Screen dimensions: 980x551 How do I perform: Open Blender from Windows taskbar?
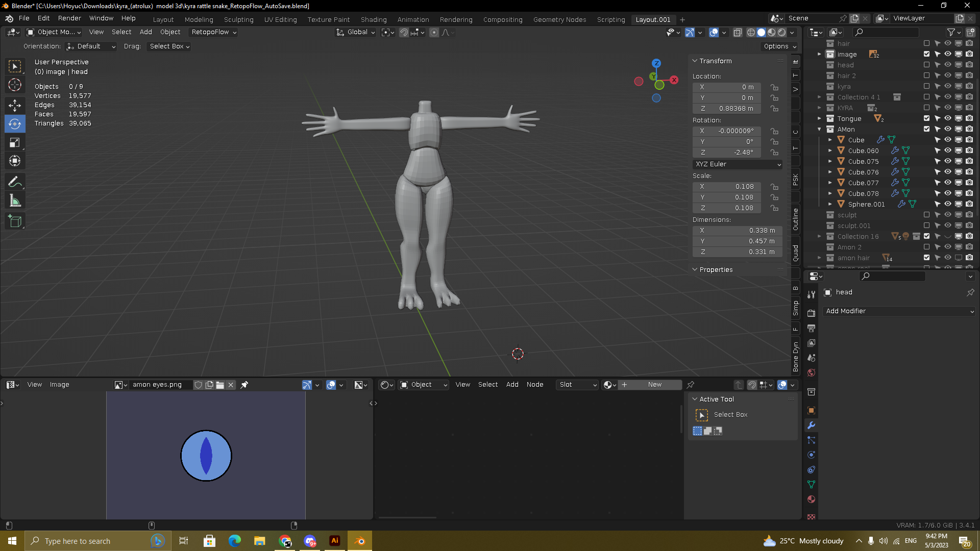pyautogui.click(x=360, y=541)
